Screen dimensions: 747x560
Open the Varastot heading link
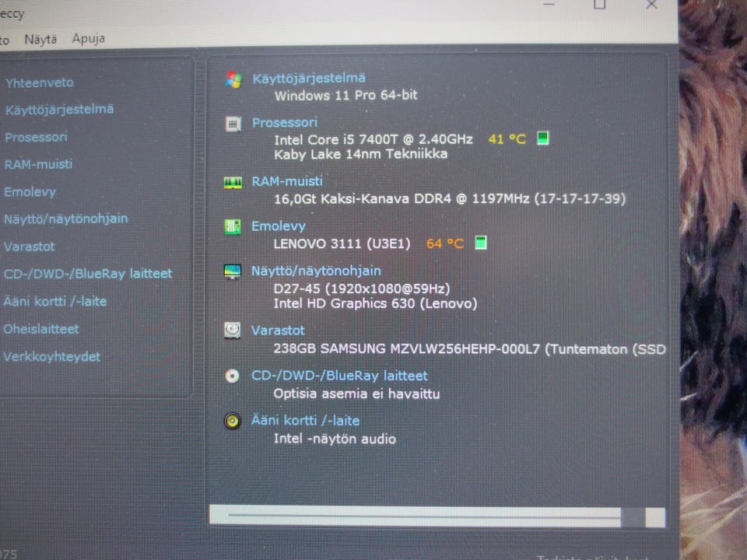(x=278, y=331)
